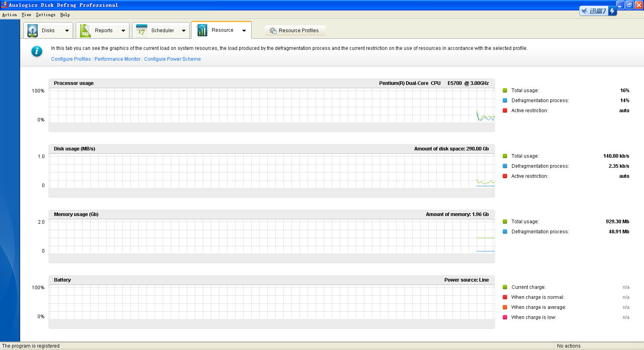Image resolution: width=644 pixels, height=350 pixels.
Task: Click 'Amount of memory: 1.96 Gb' text
Action: coord(457,214)
